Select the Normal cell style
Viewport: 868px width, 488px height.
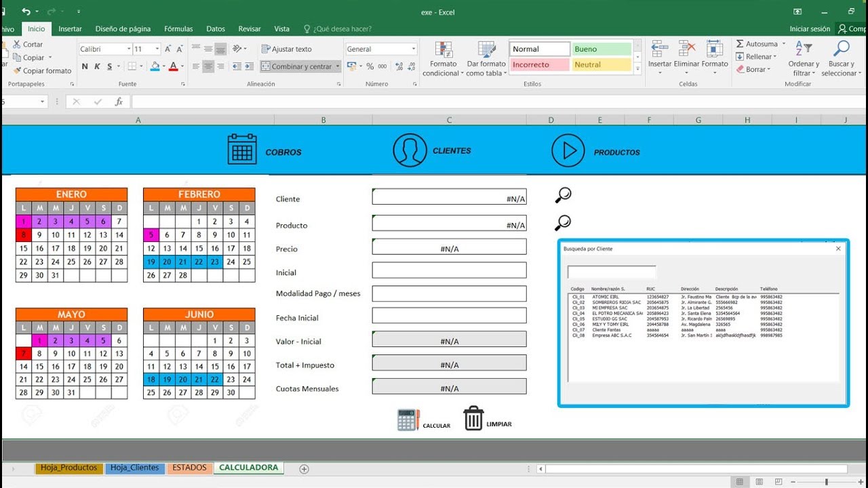click(540, 49)
